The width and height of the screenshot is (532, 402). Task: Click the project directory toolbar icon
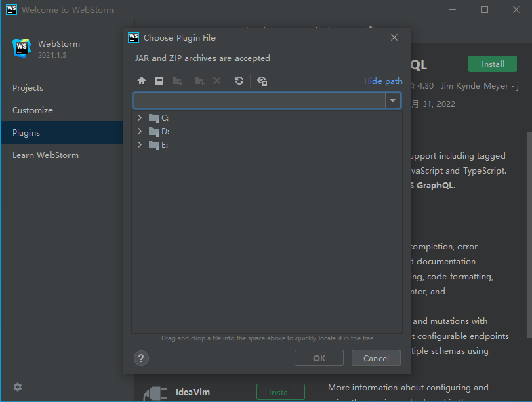coord(177,81)
